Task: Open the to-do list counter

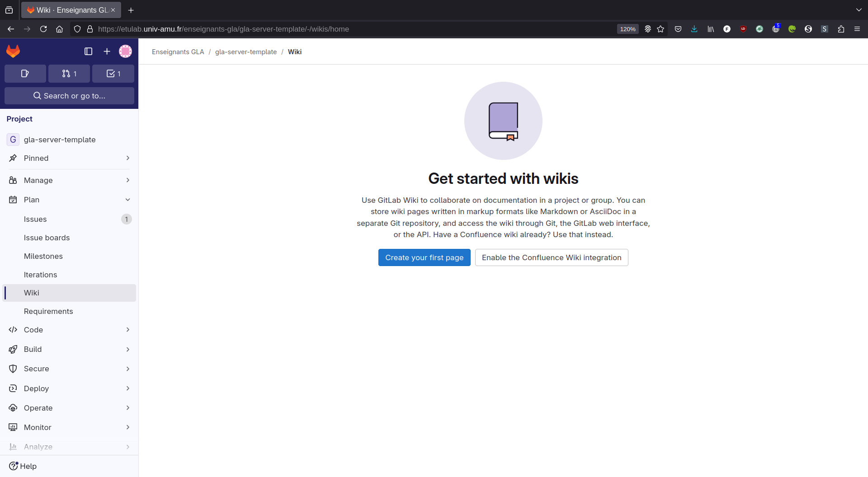Action: point(113,74)
